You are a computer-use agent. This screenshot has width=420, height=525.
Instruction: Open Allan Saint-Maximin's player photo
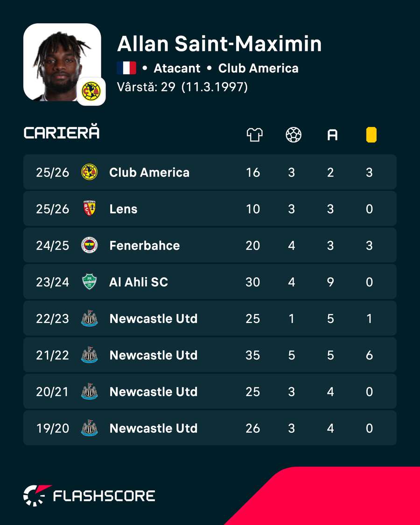pyautogui.click(x=62, y=62)
